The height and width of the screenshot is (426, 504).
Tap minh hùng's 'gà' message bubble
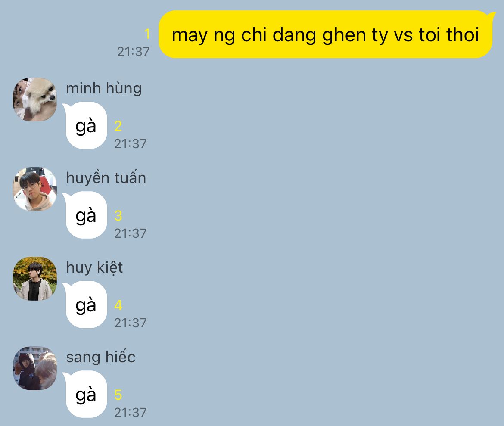85,126
